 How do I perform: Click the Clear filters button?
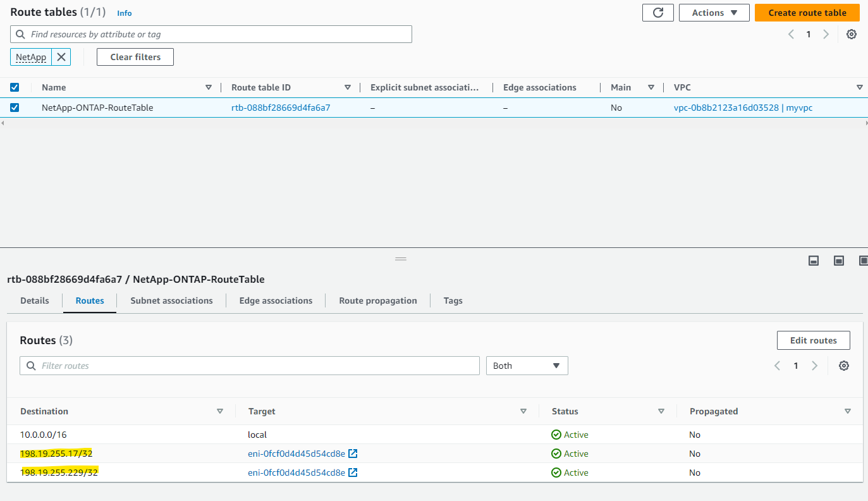(135, 57)
